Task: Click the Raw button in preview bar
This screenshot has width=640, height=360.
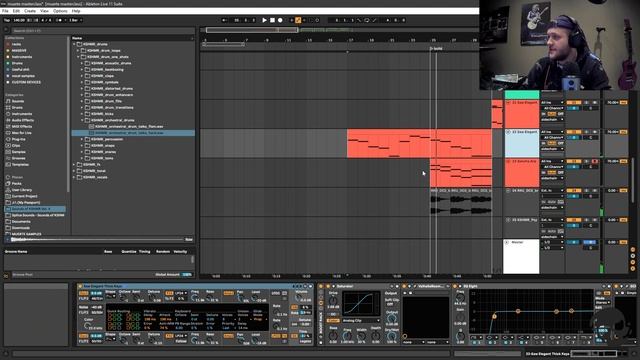Action: coord(189,240)
